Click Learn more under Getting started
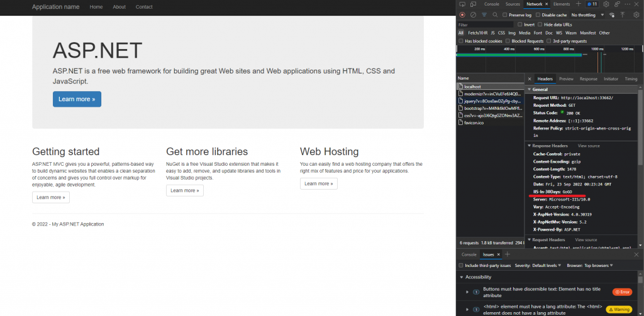This screenshot has width=644, height=316. [x=51, y=197]
